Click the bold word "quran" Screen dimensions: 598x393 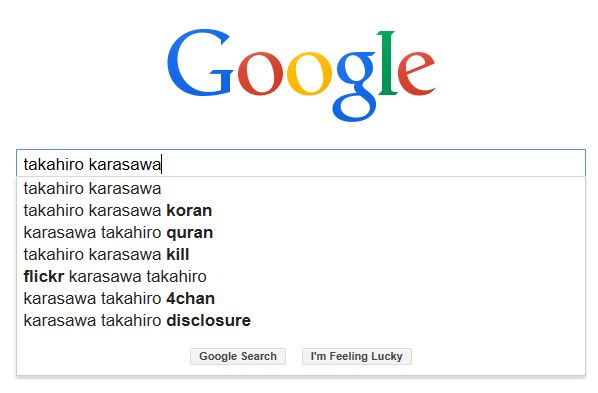click(x=190, y=234)
